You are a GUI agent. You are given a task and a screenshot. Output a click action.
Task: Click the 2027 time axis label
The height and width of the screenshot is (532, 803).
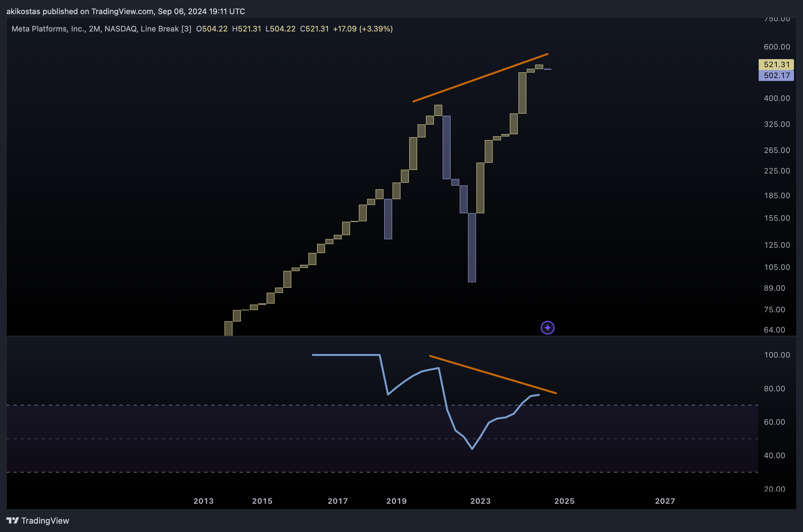[x=665, y=501]
